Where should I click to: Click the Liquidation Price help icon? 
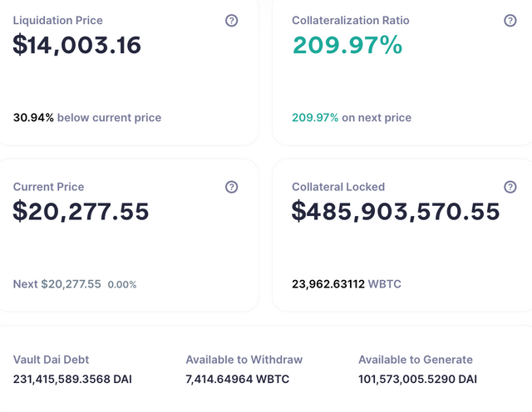[x=232, y=21]
